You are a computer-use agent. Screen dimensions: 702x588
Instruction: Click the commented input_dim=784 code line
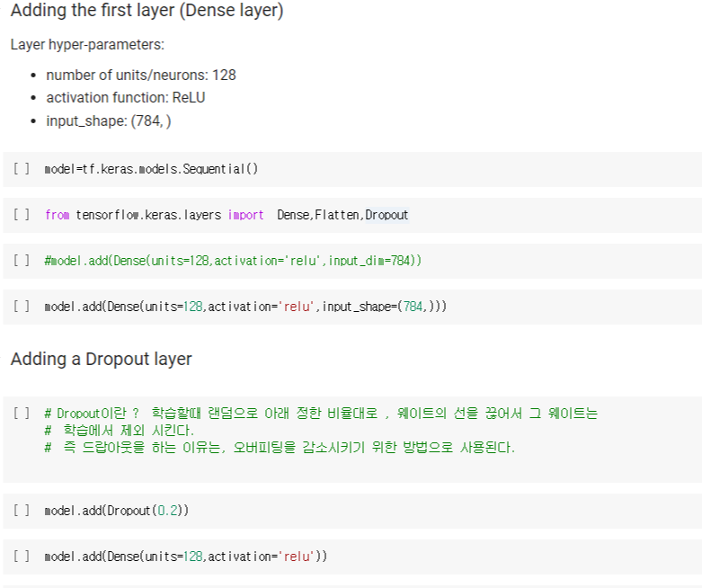tap(233, 261)
